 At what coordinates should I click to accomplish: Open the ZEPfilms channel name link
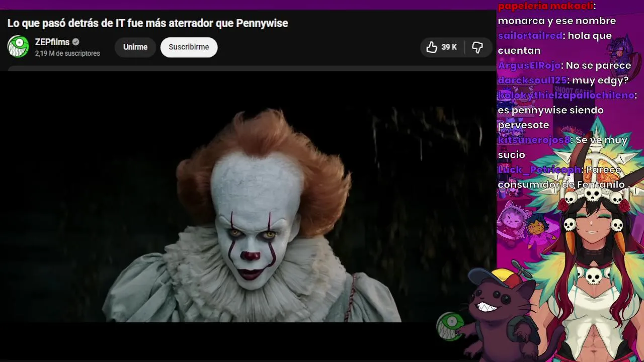52,42
